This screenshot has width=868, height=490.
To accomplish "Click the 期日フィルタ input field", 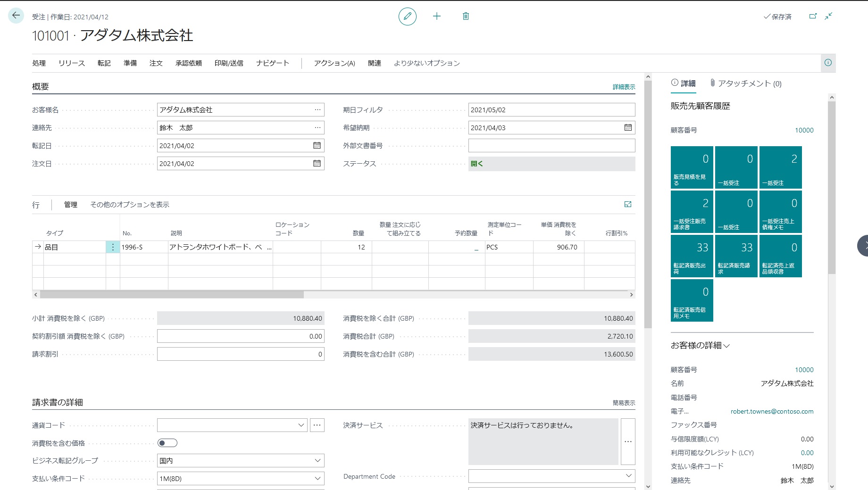I will click(x=551, y=110).
